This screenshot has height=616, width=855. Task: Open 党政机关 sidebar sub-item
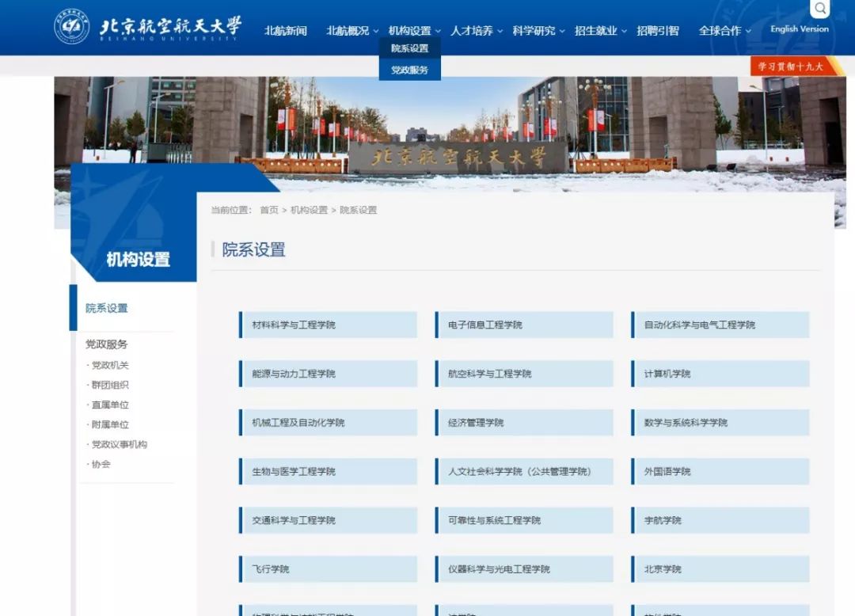click(x=109, y=365)
